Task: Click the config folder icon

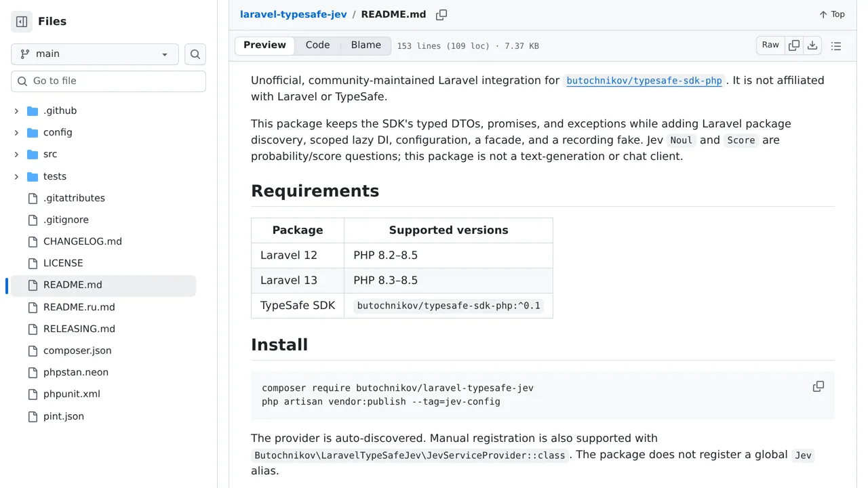Action: point(33,133)
